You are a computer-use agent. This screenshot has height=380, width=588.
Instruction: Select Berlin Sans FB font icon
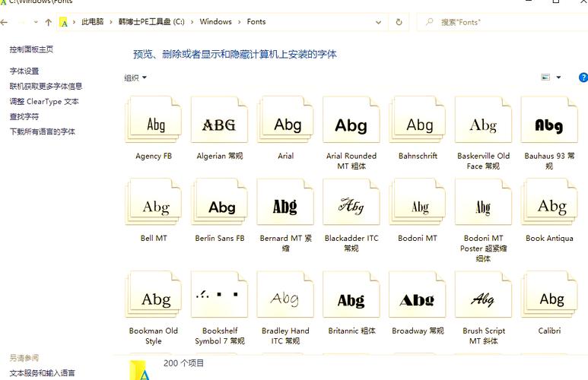(219, 201)
